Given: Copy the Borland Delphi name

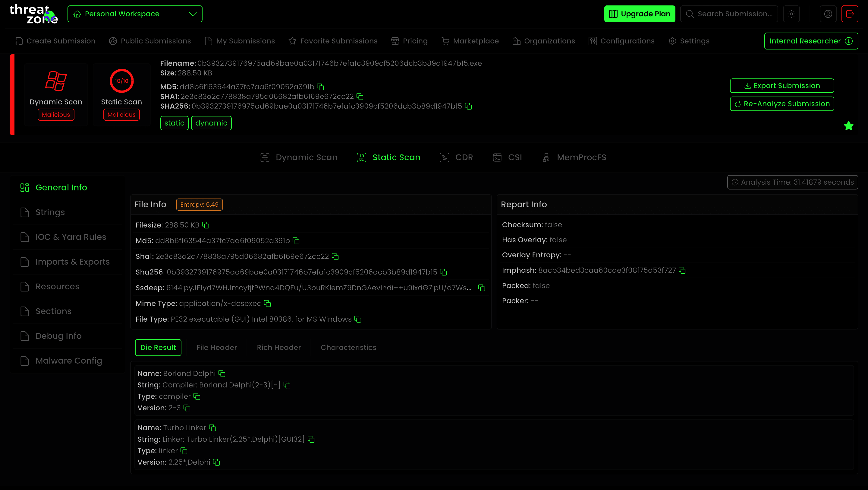Looking at the screenshot, I should pyautogui.click(x=222, y=373).
